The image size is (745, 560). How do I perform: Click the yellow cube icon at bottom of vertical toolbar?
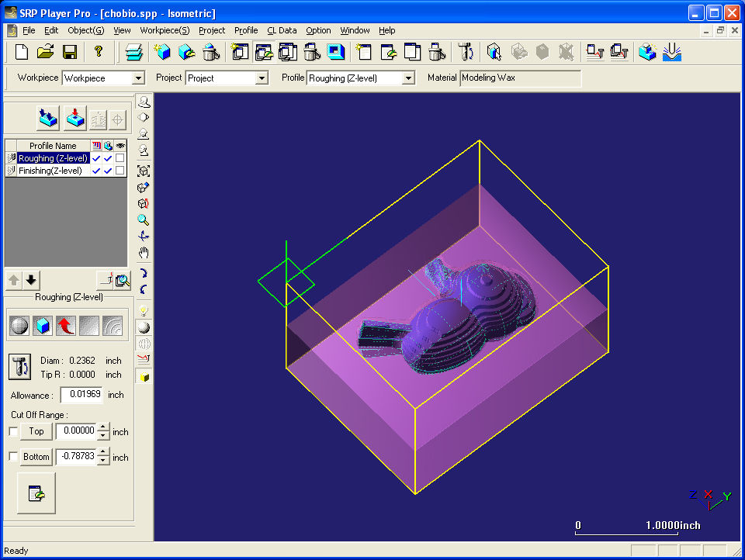(144, 377)
